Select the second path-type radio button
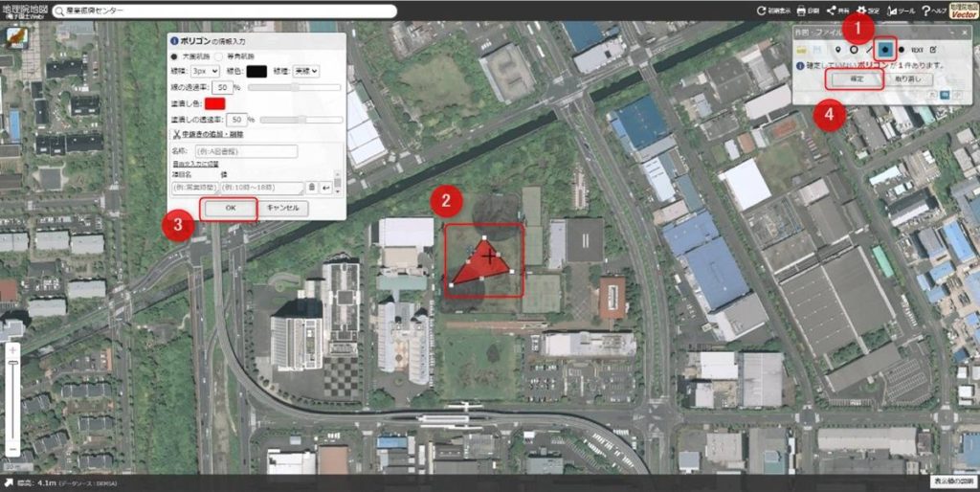The height and width of the screenshot is (492, 980). point(219,56)
